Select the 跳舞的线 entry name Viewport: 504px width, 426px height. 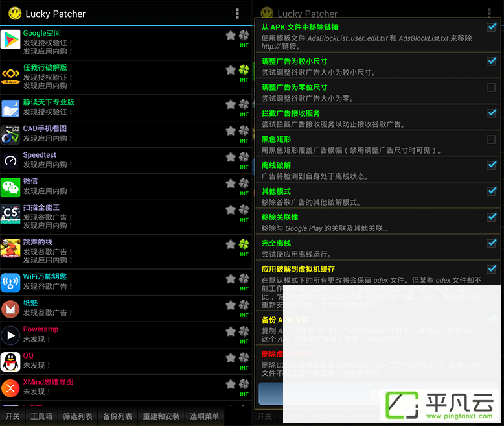tap(38, 242)
